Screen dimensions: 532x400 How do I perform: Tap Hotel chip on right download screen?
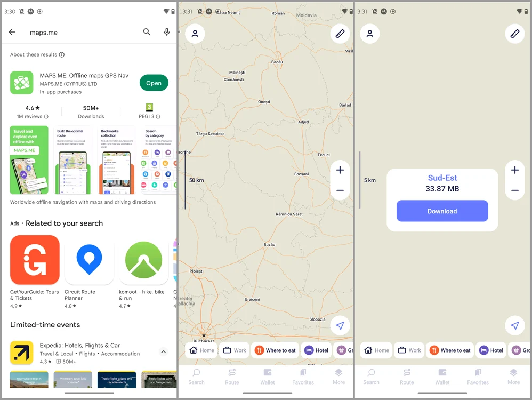491,350
